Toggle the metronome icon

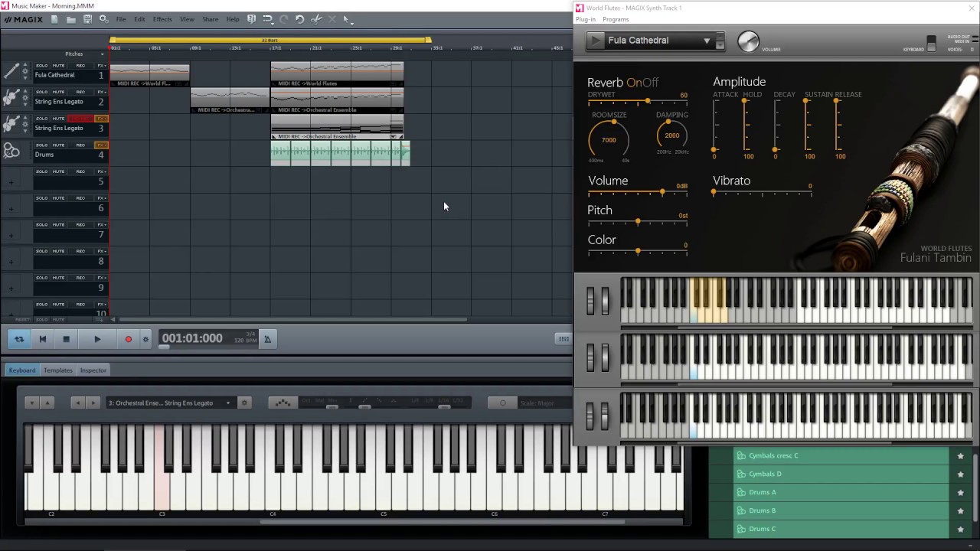coord(267,339)
